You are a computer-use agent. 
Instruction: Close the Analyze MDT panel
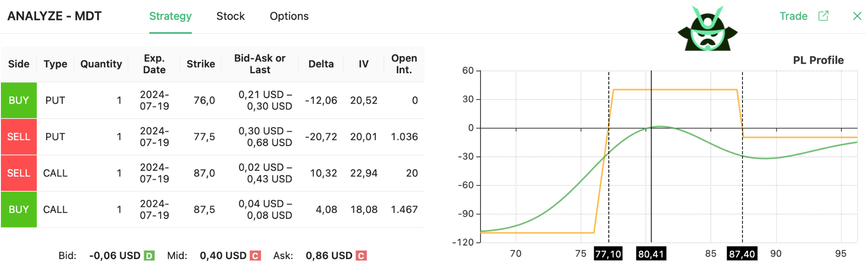[x=857, y=16]
